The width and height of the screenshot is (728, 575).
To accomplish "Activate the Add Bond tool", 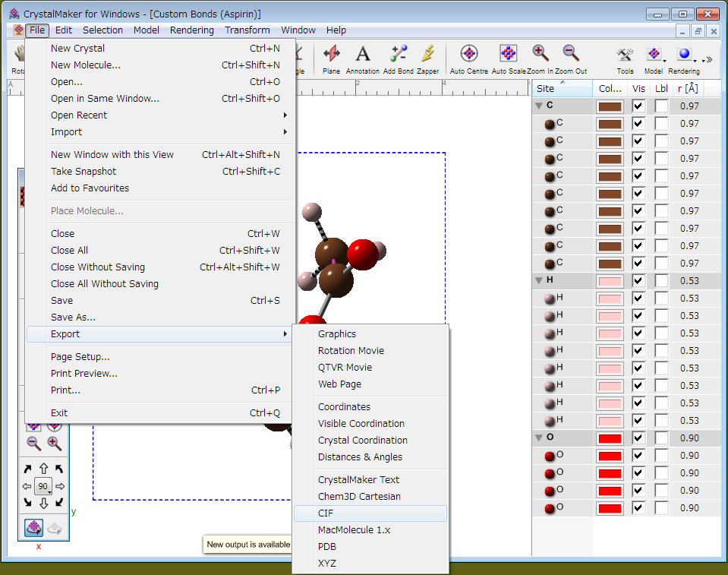I will pos(398,58).
